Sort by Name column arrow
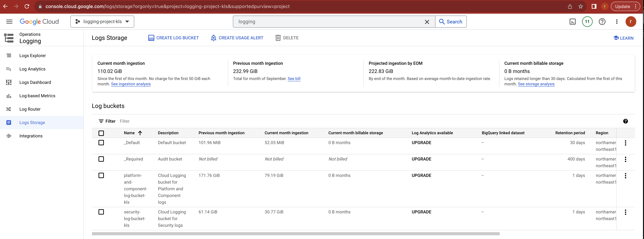 coord(140,133)
